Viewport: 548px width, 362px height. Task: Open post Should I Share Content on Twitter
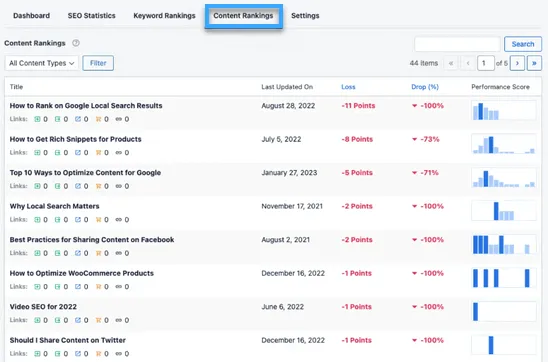pyautogui.click(x=68, y=340)
